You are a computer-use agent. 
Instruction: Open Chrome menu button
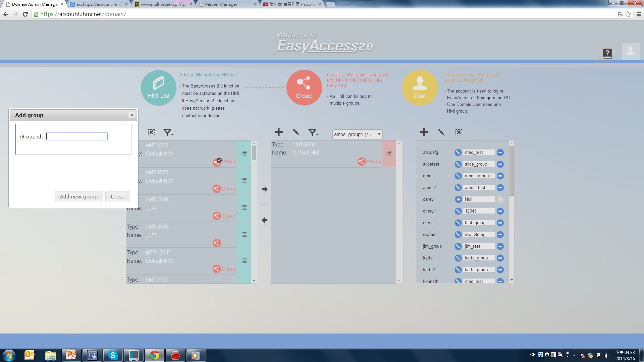[638, 14]
